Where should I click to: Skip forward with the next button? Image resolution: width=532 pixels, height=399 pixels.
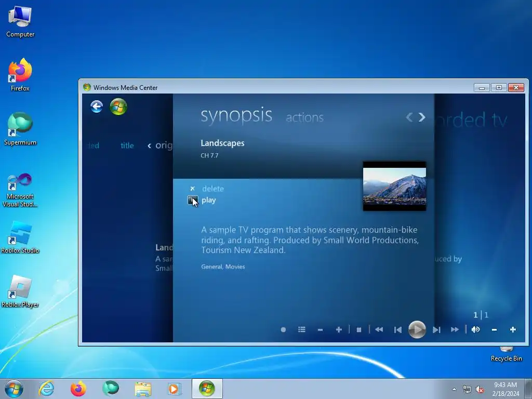[436, 329]
